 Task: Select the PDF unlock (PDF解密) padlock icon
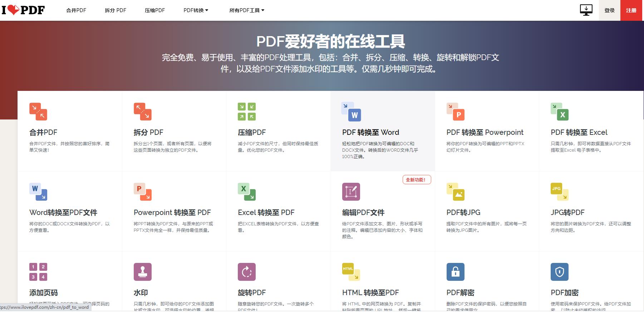[x=456, y=272]
